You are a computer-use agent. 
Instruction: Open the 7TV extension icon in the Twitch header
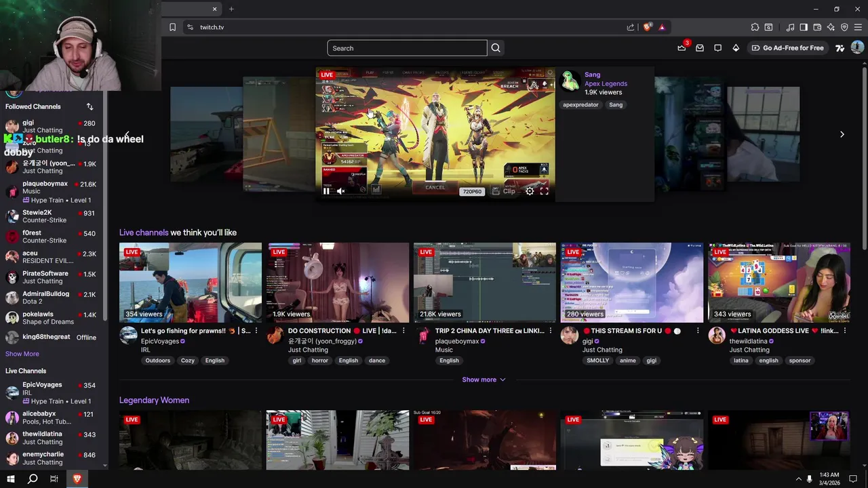[x=840, y=48]
